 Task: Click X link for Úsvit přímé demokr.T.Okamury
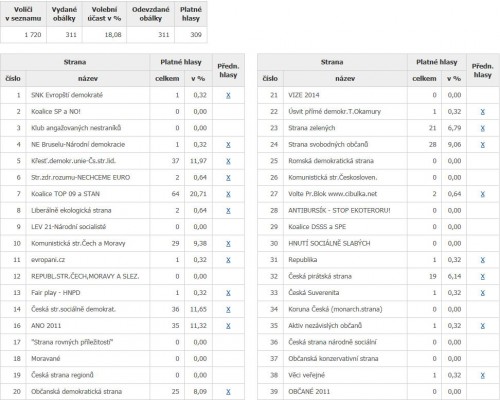click(x=482, y=112)
